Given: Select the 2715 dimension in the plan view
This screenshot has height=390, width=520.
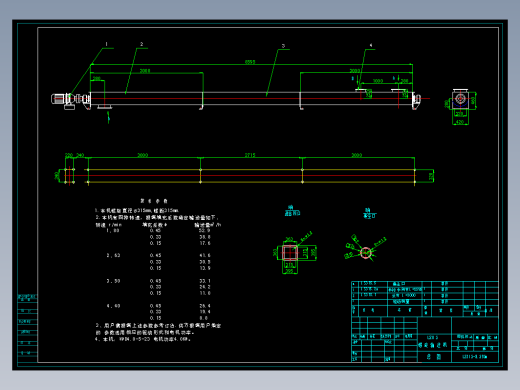Looking at the screenshot, I should (x=250, y=155).
